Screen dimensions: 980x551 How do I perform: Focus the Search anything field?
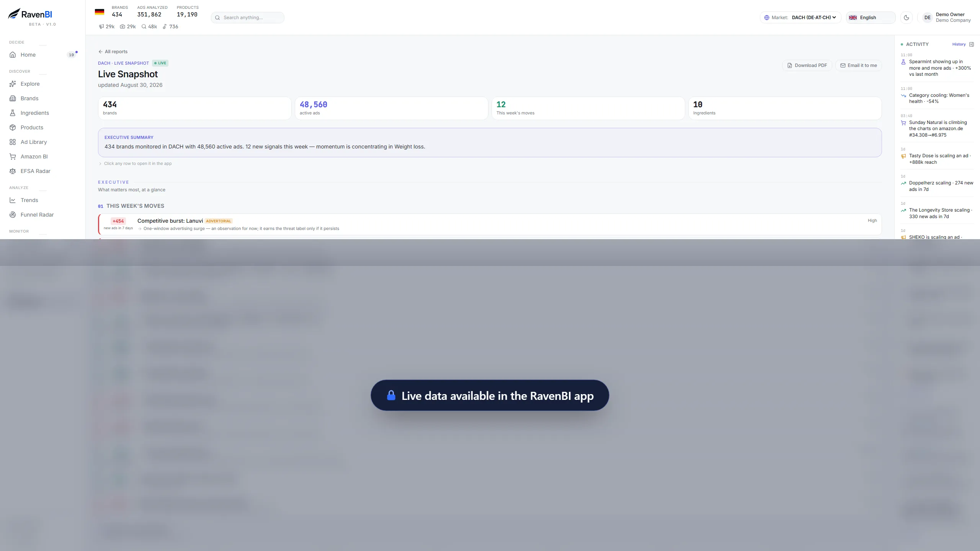point(248,18)
